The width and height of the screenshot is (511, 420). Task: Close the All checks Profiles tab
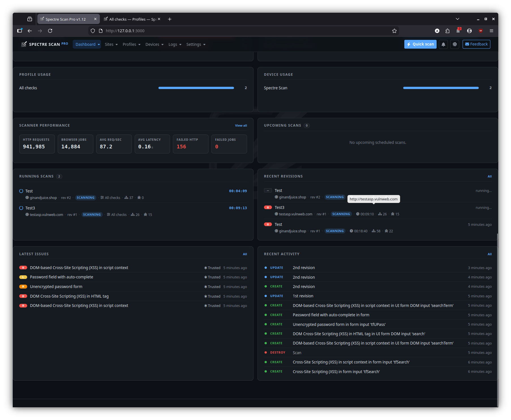coord(159,19)
